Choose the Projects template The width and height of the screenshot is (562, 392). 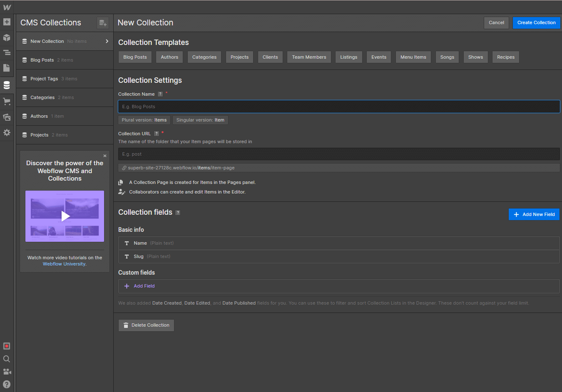239,57
